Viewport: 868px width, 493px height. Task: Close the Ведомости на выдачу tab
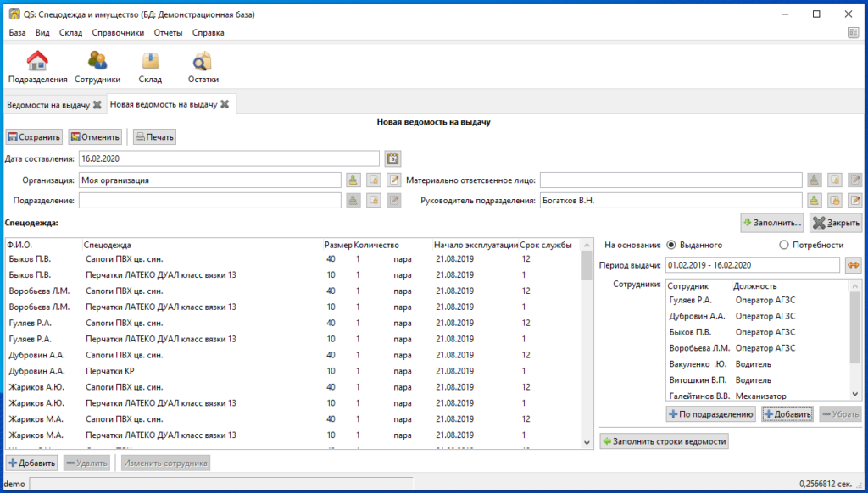click(97, 104)
